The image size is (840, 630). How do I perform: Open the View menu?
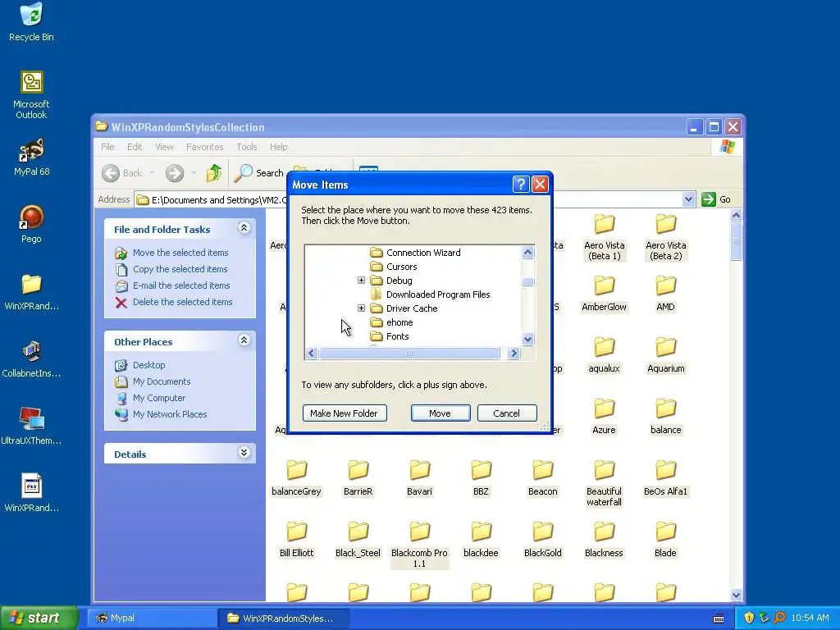click(x=164, y=147)
